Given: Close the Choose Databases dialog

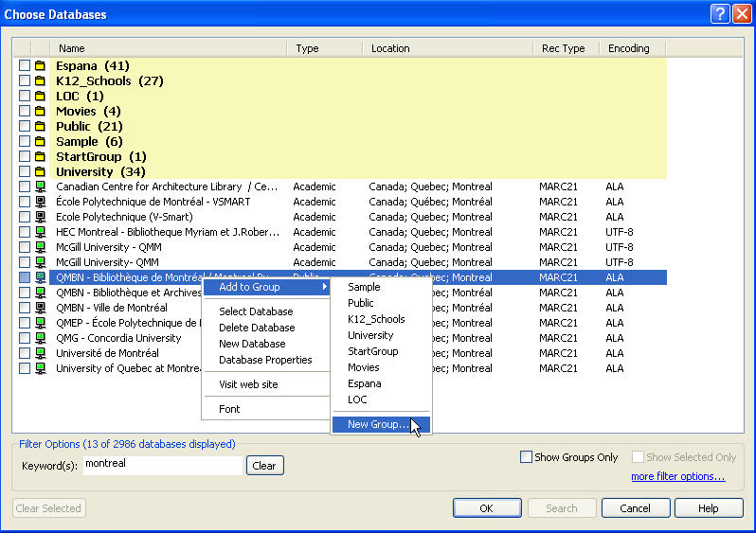Looking at the screenshot, I should pyautogui.click(x=742, y=13).
